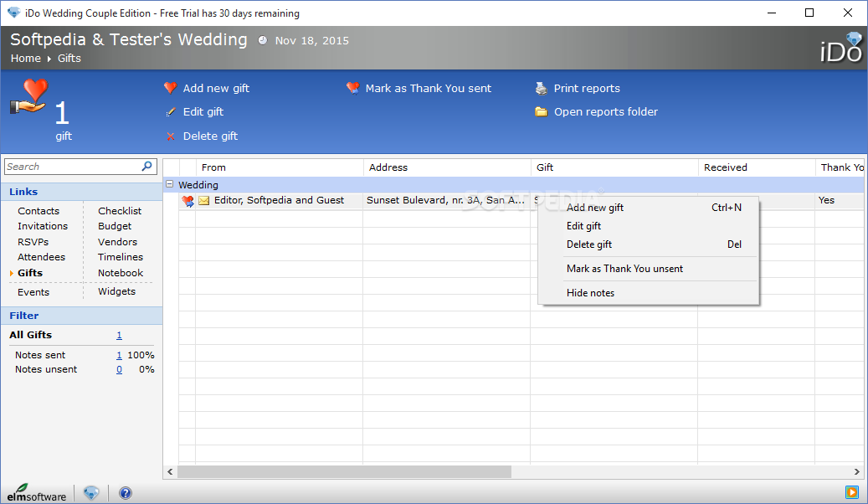The width and height of the screenshot is (868, 504).
Task: Click the diamond icon in the status bar
Action: (91, 492)
